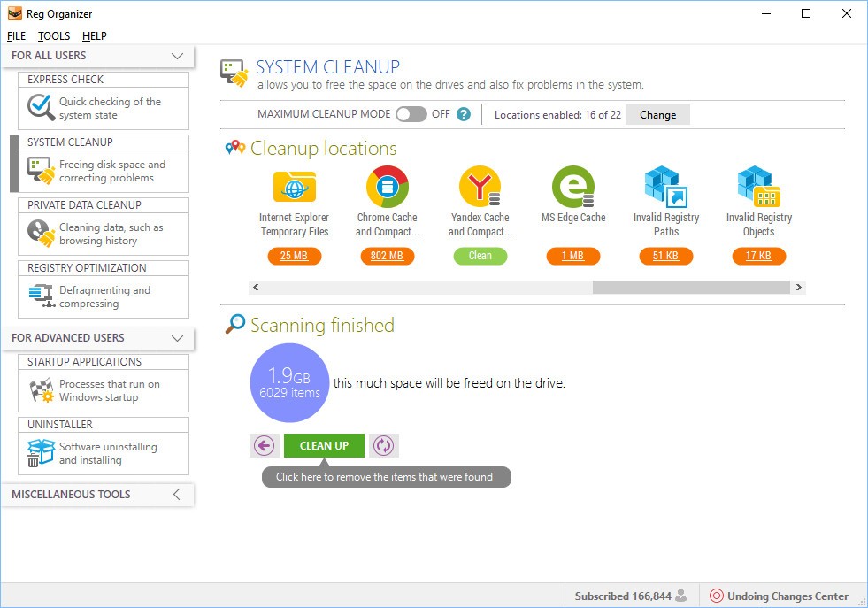Collapse the For Advanced Users section

pos(176,338)
